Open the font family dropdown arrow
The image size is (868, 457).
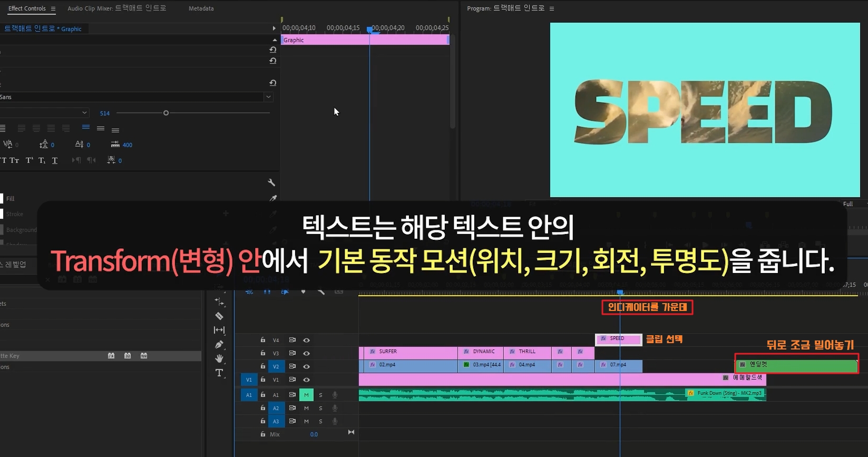tap(268, 97)
